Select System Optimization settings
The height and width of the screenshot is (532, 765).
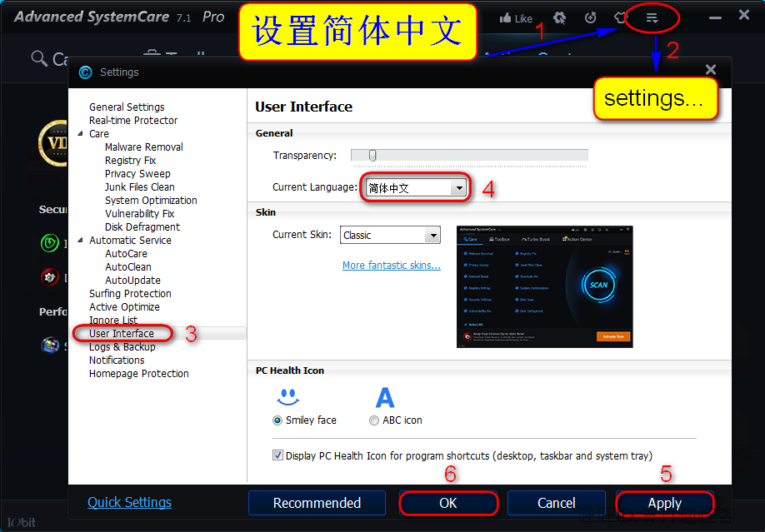pyautogui.click(x=151, y=200)
